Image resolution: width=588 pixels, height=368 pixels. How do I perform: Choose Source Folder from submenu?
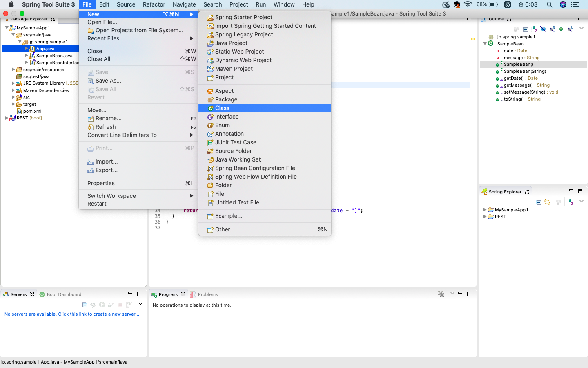265,151
